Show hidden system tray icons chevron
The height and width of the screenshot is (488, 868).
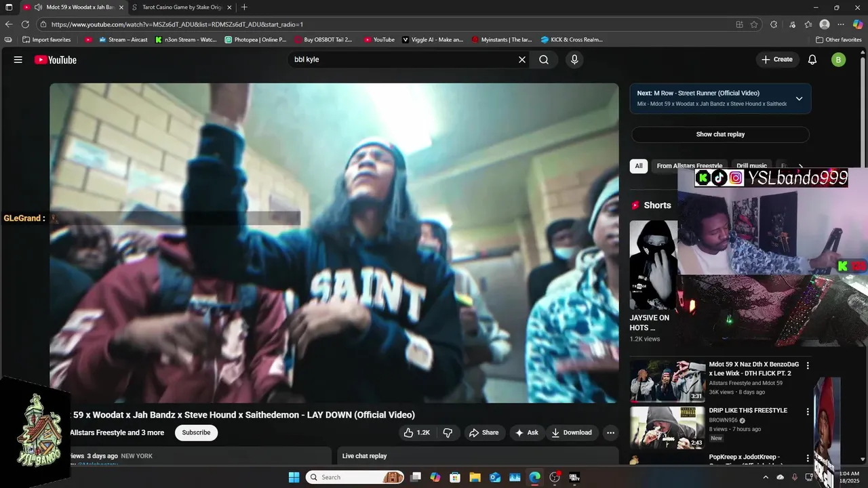pos(766,477)
